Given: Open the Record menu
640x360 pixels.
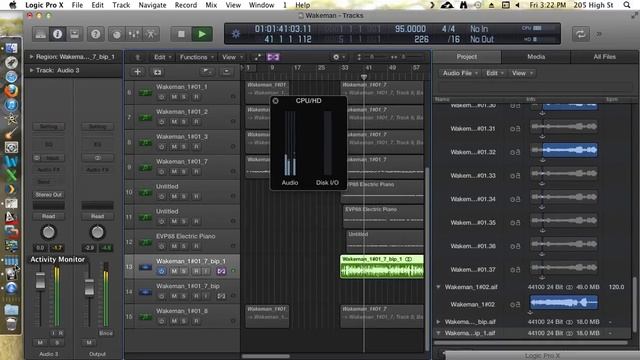Looking at the screenshot, I should pyautogui.click(x=186, y=5).
